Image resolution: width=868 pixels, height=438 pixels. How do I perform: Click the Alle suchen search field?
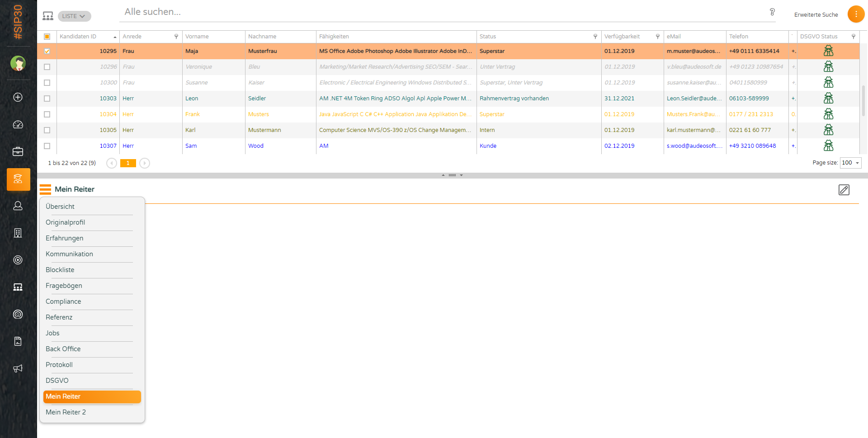443,12
